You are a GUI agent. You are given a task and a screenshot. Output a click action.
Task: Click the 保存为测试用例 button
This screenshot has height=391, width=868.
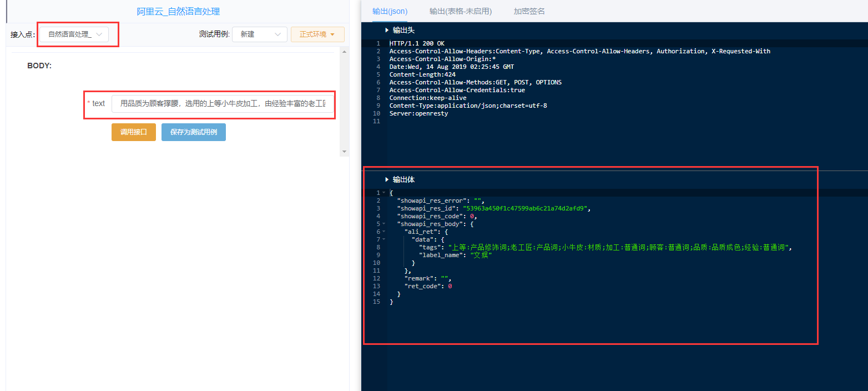pos(193,132)
